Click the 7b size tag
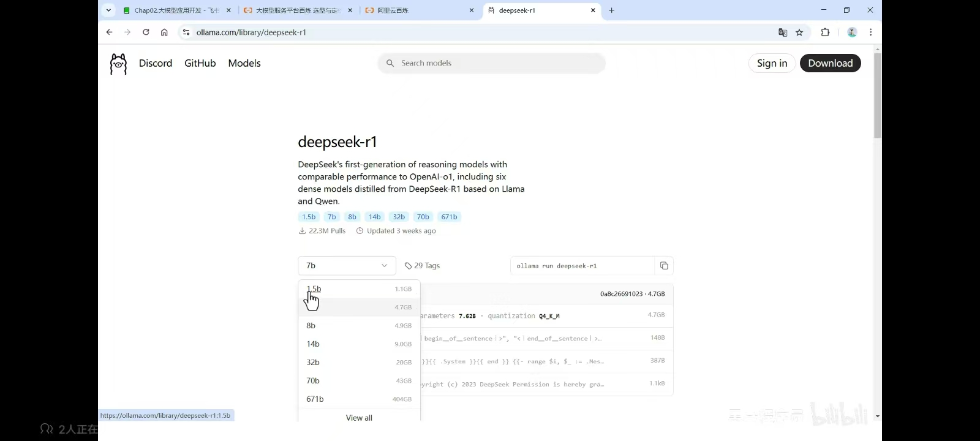 pos(331,217)
